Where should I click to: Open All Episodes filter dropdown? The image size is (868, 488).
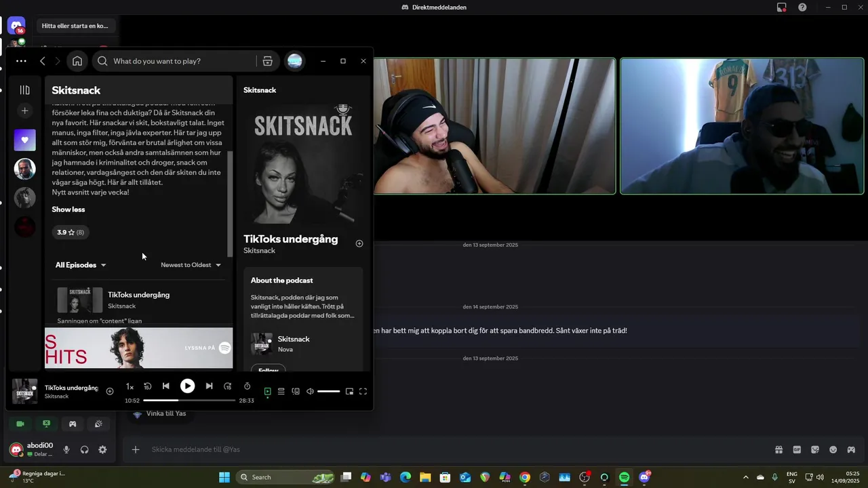81,265
